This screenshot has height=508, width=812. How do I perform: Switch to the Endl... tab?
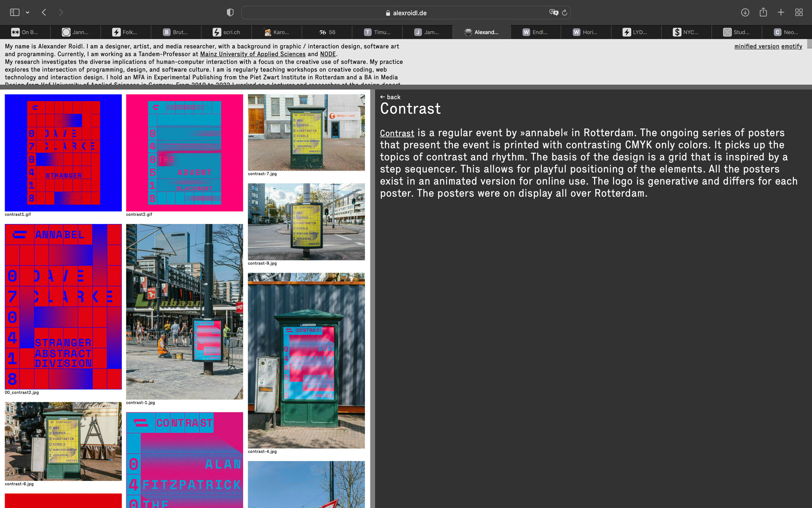(x=535, y=32)
